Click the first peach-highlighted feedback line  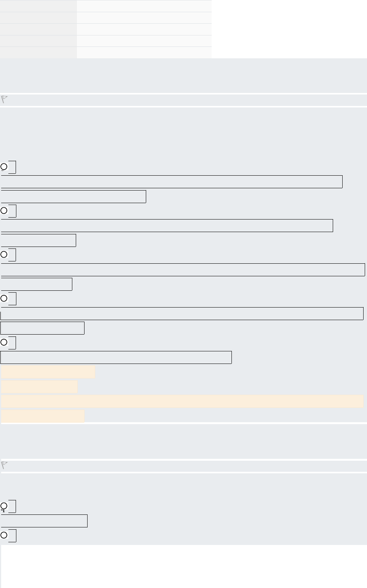[x=48, y=372]
